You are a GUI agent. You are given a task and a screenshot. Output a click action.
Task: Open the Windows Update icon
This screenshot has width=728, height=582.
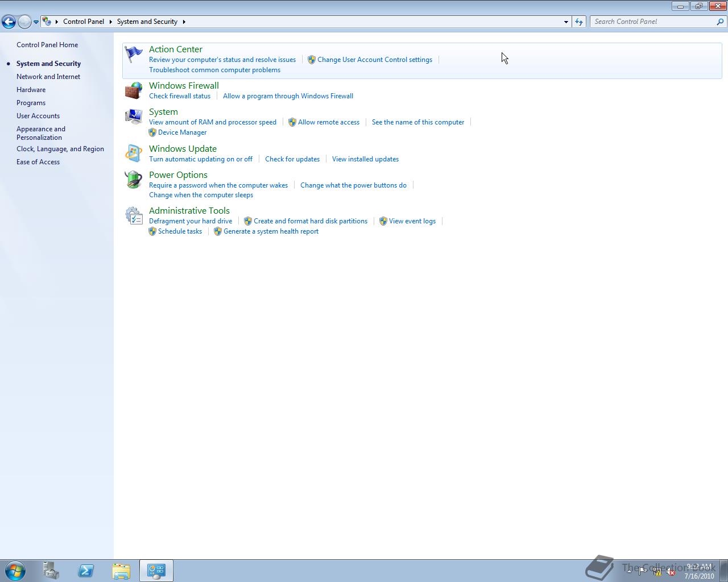(134, 153)
